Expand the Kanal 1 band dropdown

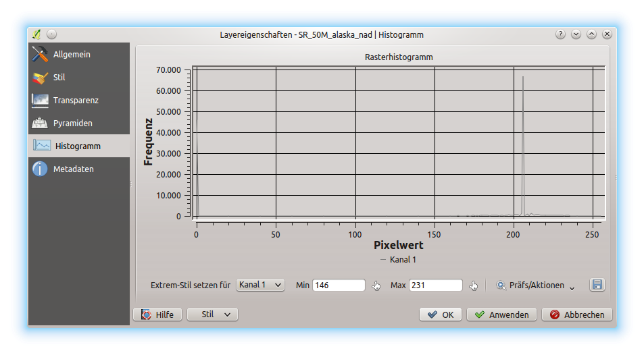point(261,285)
